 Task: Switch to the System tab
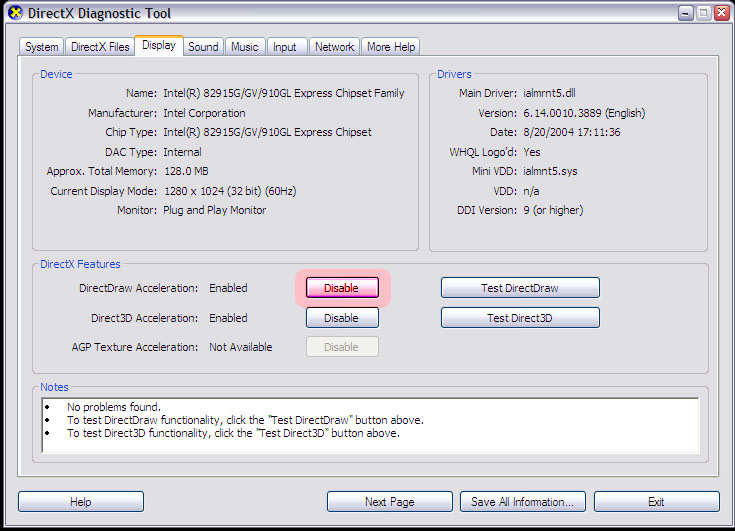coord(42,47)
